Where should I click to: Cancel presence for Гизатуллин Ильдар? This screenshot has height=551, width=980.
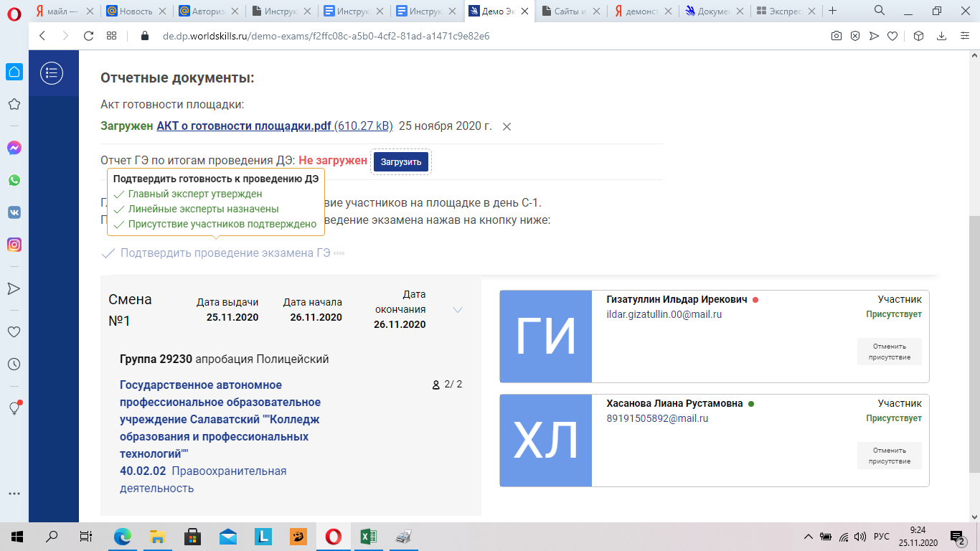[889, 352]
